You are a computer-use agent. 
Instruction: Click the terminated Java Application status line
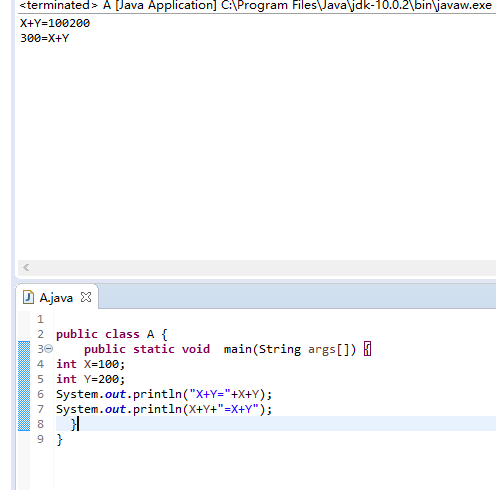click(256, 5)
